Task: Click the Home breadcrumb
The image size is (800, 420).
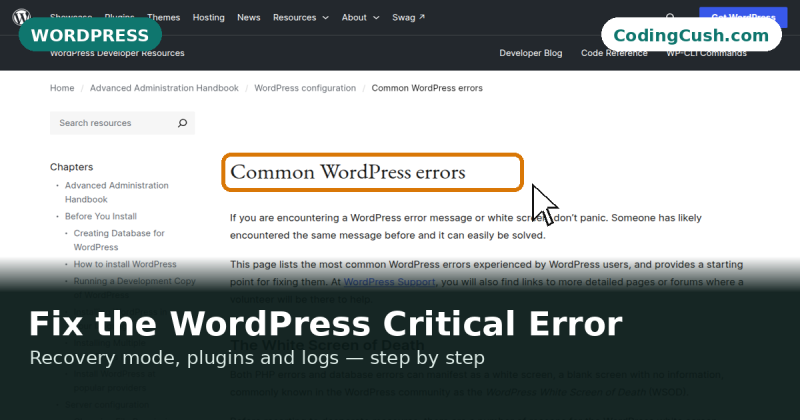Action: coord(62,88)
